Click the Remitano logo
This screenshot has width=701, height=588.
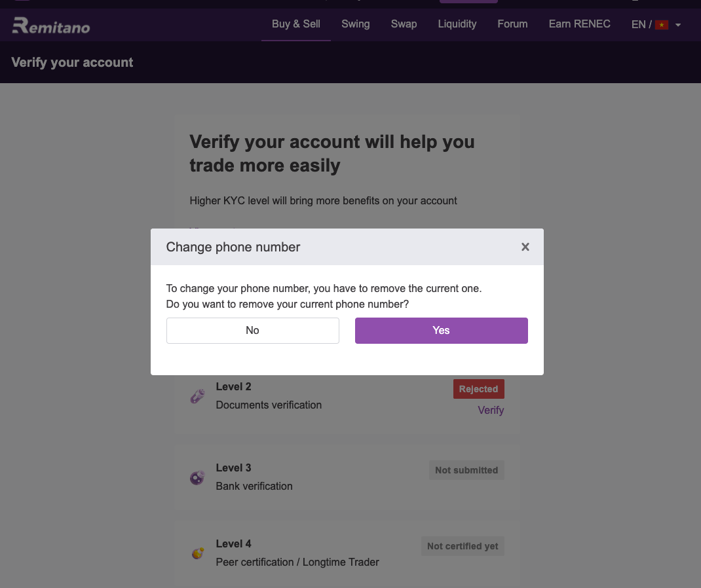(51, 26)
